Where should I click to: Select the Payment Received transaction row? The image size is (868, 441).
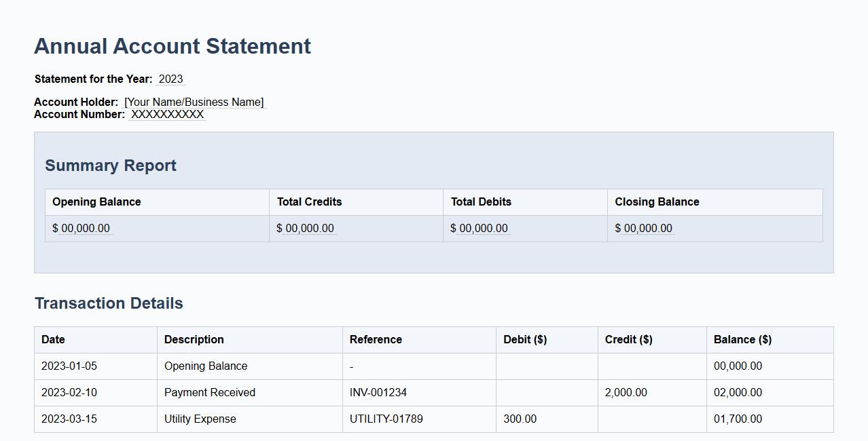pos(209,392)
